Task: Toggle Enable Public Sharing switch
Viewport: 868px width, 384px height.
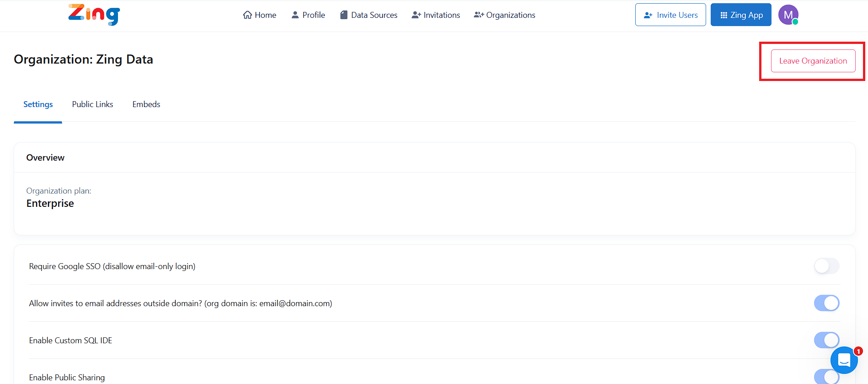Action: tap(826, 377)
